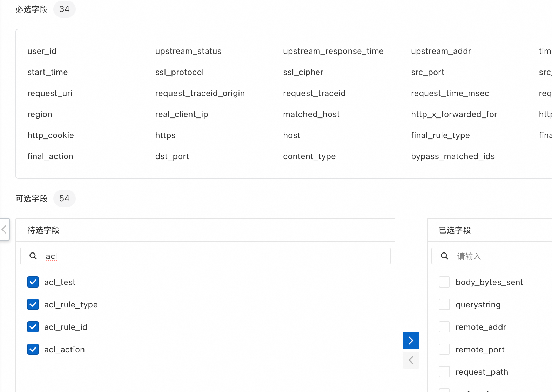The width and height of the screenshot is (552, 392).
Task: Click the upstream_addr required field
Action: point(441,51)
